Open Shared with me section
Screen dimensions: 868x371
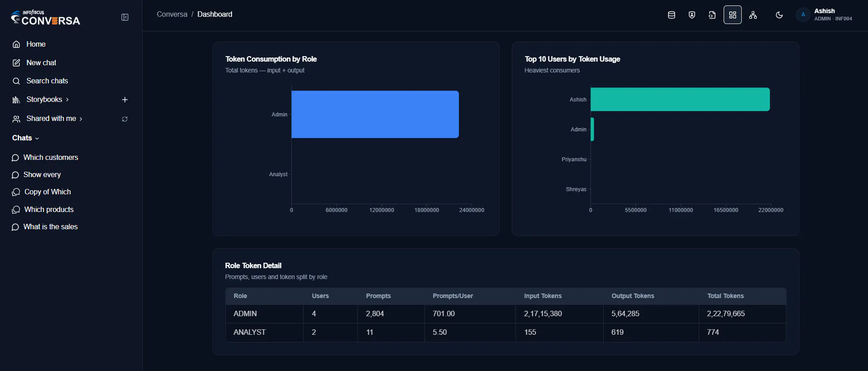[x=51, y=118]
